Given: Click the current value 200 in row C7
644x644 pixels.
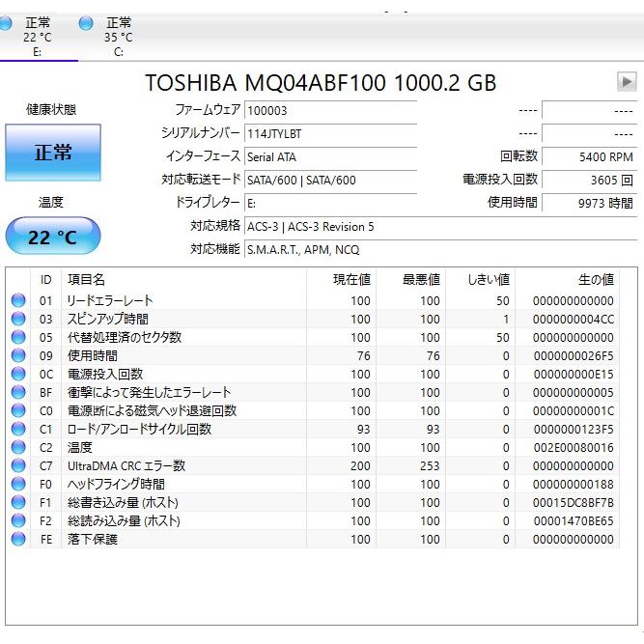Looking at the screenshot, I should click(x=360, y=465).
